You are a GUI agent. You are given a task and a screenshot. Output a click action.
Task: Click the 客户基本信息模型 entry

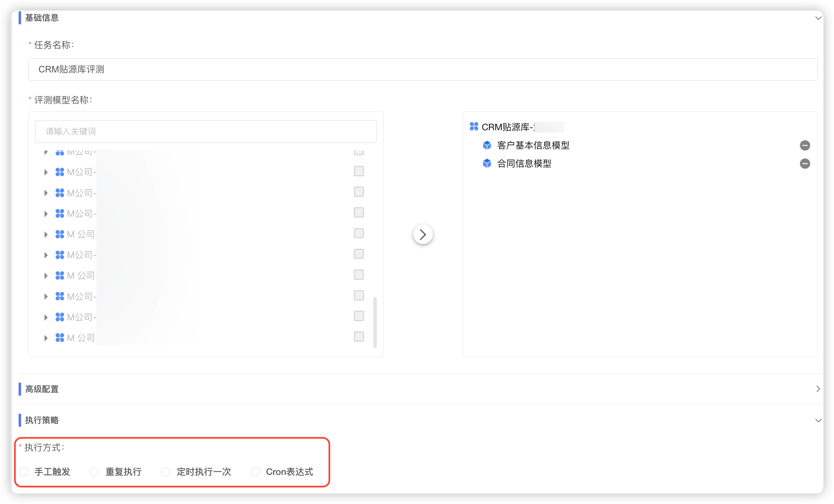pos(533,145)
